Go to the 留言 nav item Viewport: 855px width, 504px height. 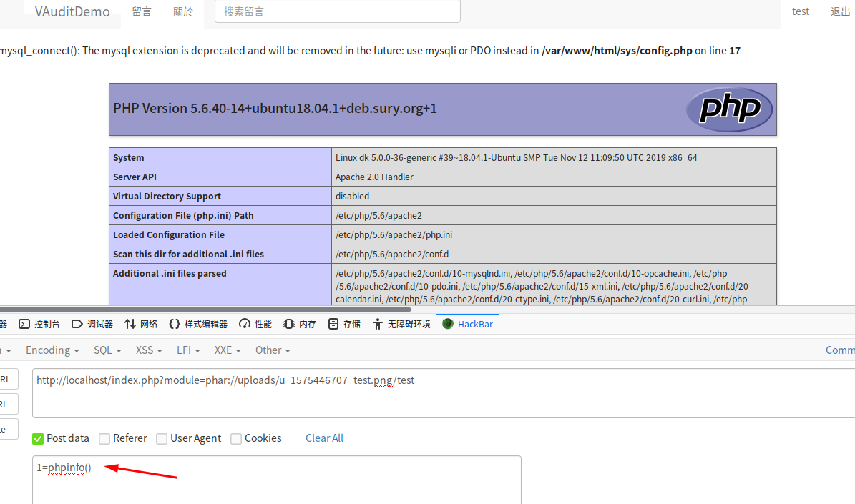(142, 12)
